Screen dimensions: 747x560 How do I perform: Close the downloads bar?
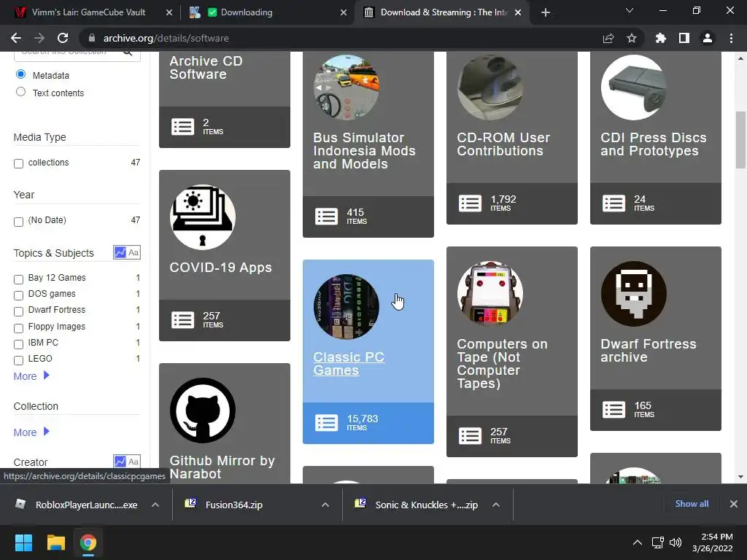[x=734, y=504]
